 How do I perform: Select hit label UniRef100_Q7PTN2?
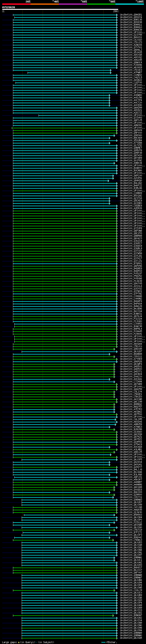tap(131, 294)
